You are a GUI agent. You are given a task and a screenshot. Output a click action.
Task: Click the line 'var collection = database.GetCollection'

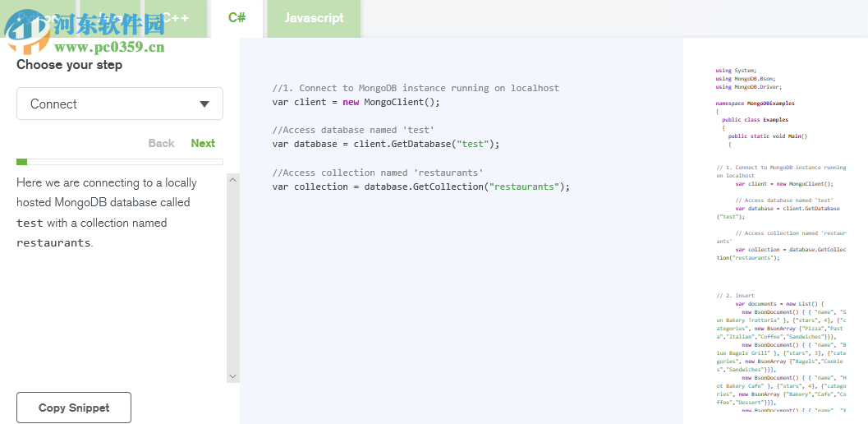click(420, 187)
